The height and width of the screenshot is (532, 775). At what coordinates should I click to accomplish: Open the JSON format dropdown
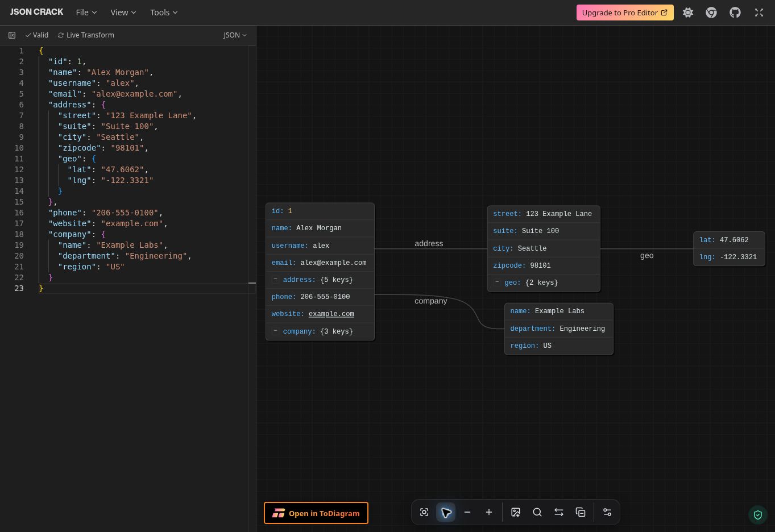point(235,35)
